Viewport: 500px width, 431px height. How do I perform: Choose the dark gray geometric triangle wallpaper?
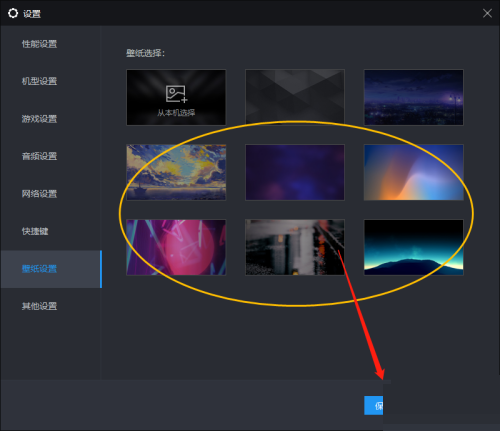(x=295, y=97)
